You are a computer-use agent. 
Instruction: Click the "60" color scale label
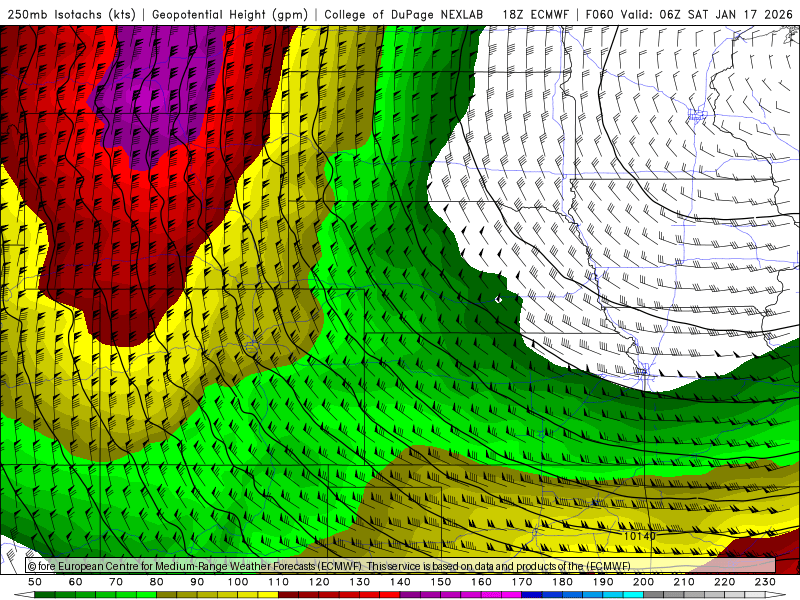coord(76,582)
